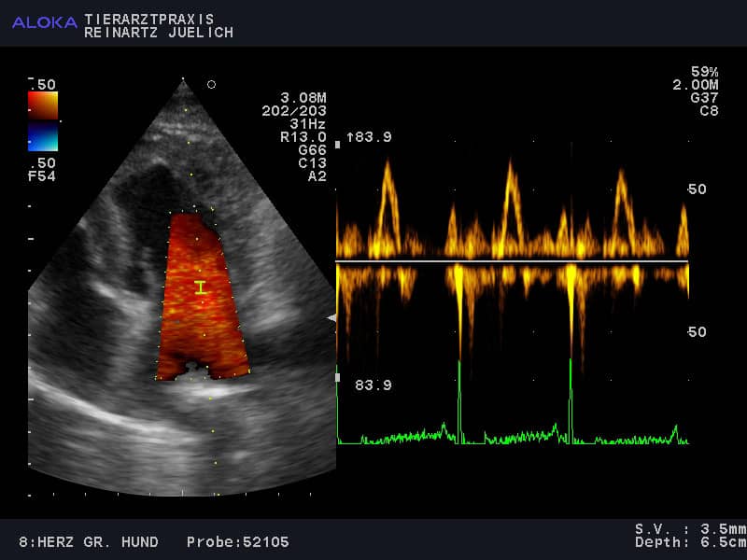Click the first green ECG R-wave spike
747x560 pixels.
[x=459, y=401]
